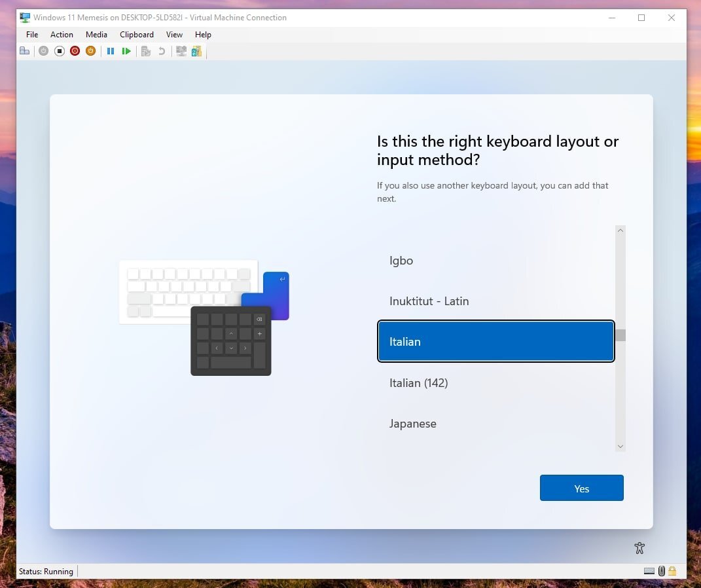Click the Ctrl+Alt+Delete toolbar icon
This screenshot has width=701, height=588.
pos(25,51)
